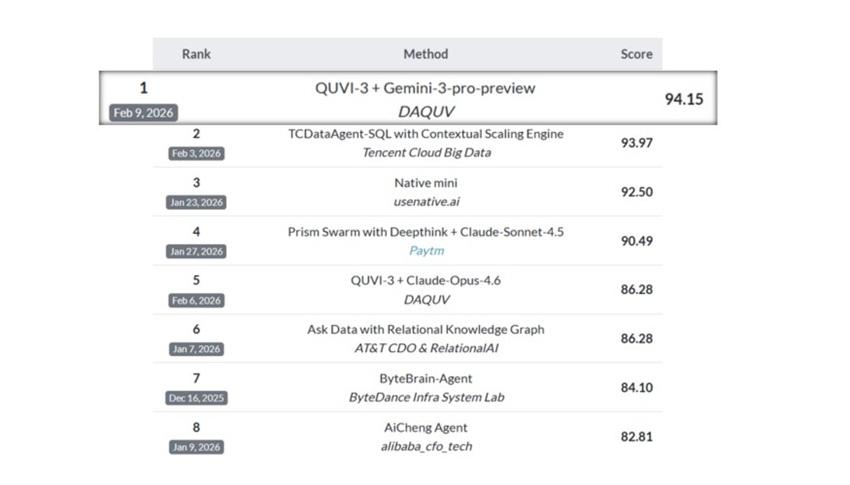850x485 pixels.
Task: Click the Tencent Cloud Big Data organization
Action: pyautogui.click(x=425, y=152)
